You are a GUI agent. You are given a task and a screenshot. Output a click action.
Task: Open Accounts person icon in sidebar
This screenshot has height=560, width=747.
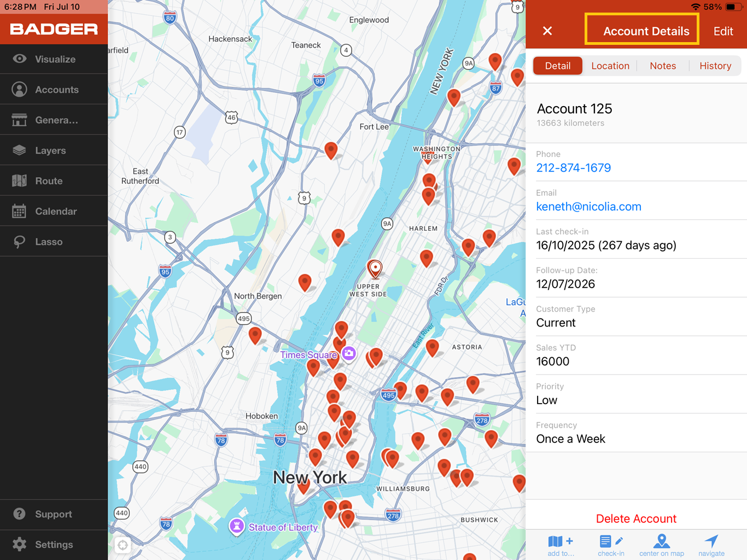point(20,89)
